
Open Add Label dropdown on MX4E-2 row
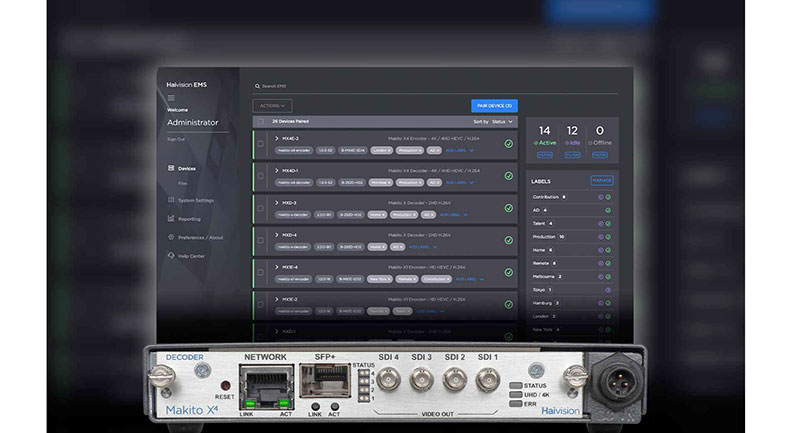(x=460, y=150)
